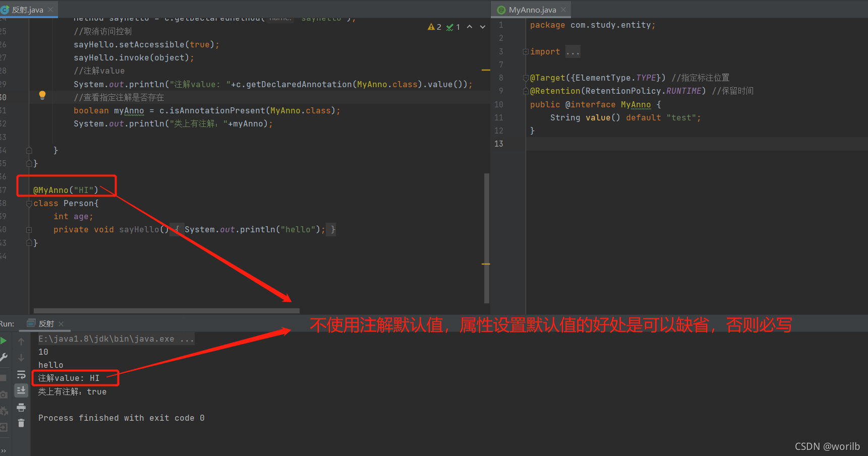Image resolution: width=868 pixels, height=456 pixels.
Task: Click Person class closing fold marker
Action: [29, 243]
